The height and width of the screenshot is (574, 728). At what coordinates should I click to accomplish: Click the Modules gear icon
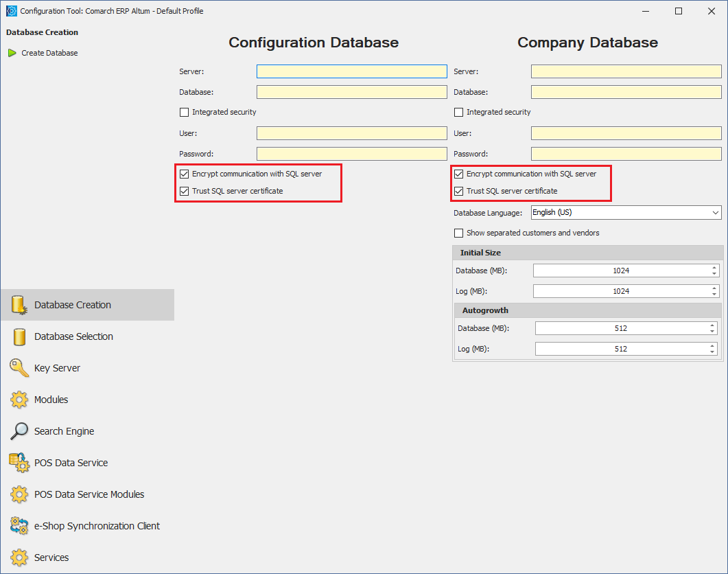point(19,400)
